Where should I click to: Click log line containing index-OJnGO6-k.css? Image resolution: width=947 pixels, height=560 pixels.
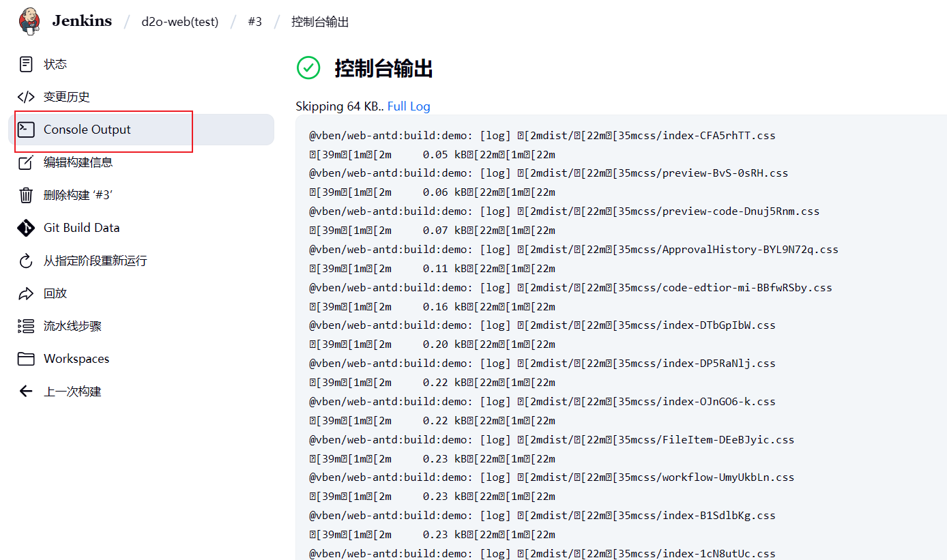[542, 402]
